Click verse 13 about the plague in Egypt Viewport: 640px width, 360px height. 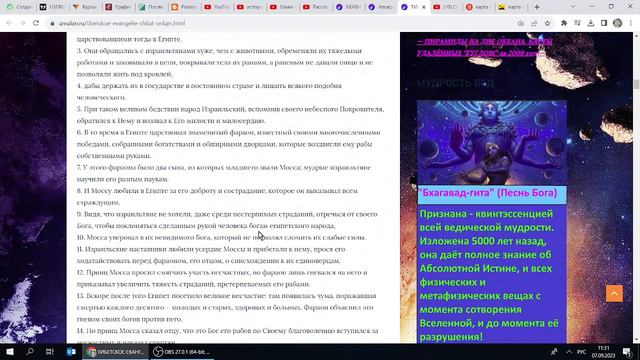coord(227,307)
